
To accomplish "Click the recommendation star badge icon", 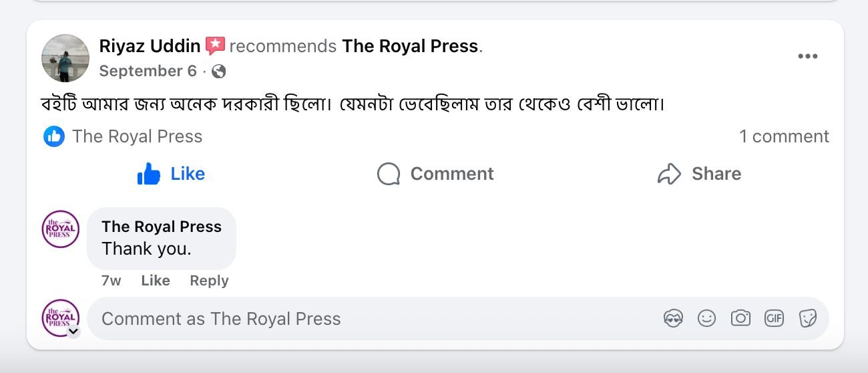I will point(215,46).
